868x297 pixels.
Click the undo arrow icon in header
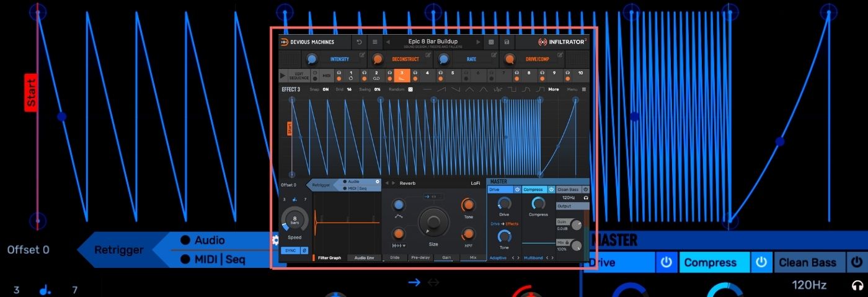click(360, 42)
